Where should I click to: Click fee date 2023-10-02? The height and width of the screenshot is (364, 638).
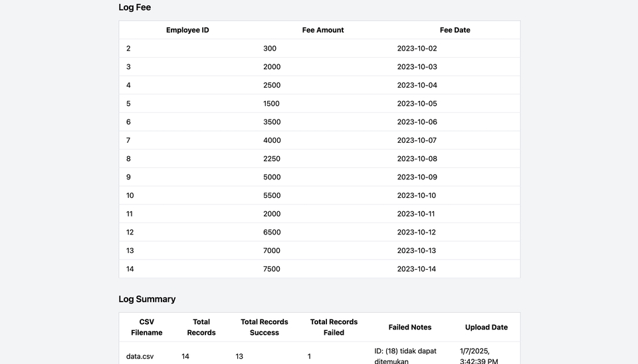(x=417, y=48)
